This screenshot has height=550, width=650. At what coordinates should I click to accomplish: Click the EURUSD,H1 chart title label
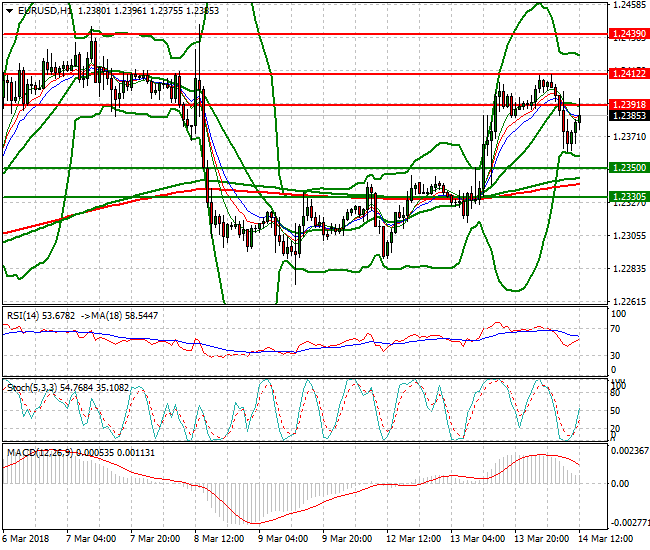pyautogui.click(x=43, y=10)
